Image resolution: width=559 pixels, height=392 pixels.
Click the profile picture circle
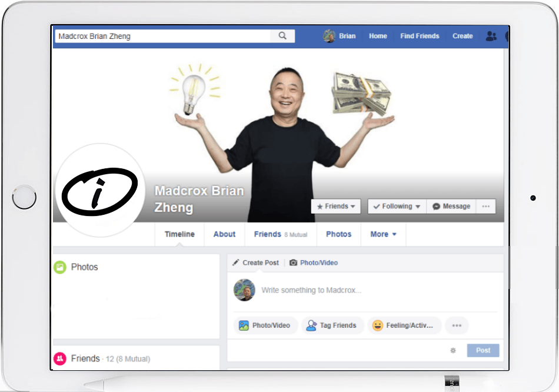100,190
